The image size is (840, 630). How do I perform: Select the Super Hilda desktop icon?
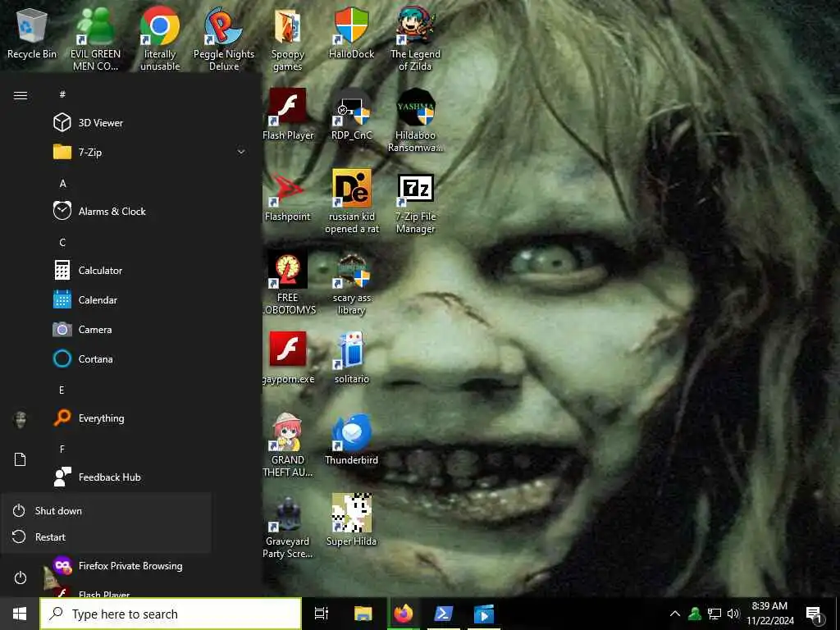[x=351, y=520]
